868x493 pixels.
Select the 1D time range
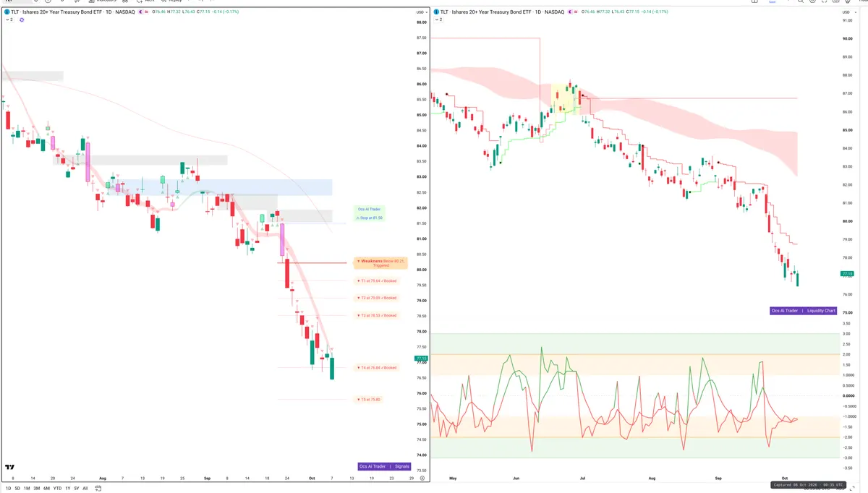pyautogui.click(x=7, y=489)
